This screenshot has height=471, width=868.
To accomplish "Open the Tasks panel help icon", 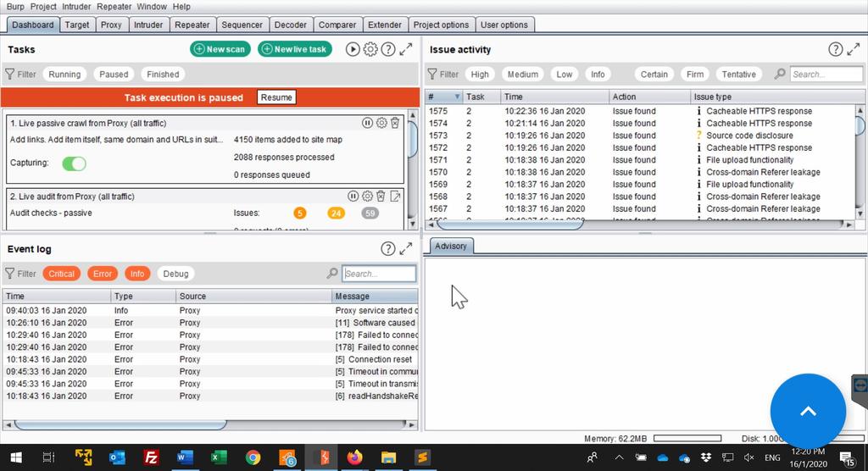I will coord(388,49).
